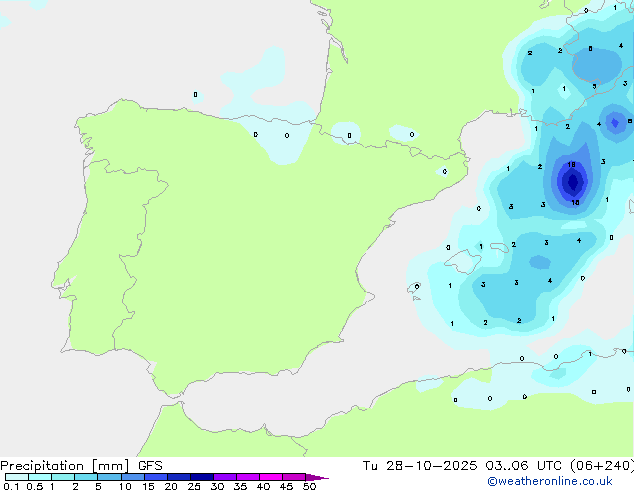Screen dimensions: 634x490
Task: Click the legend label '0.5'
Action: [34, 486]
